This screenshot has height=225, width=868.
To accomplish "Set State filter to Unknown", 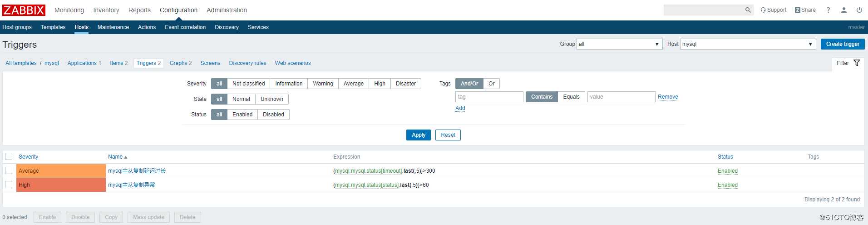I will [272, 99].
